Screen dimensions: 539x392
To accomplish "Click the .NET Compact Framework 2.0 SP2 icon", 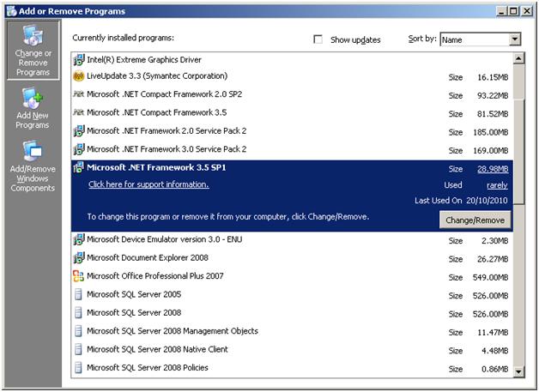I will (78, 93).
